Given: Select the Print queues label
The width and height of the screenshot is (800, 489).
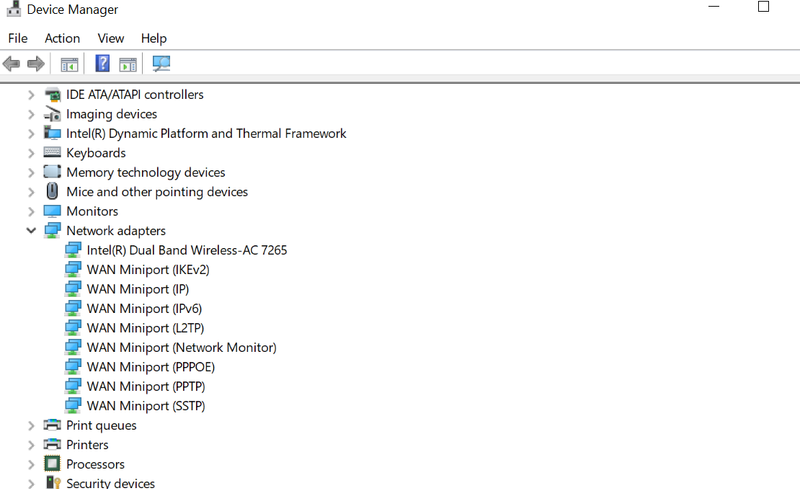Looking at the screenshot, I should pos(102,425).
